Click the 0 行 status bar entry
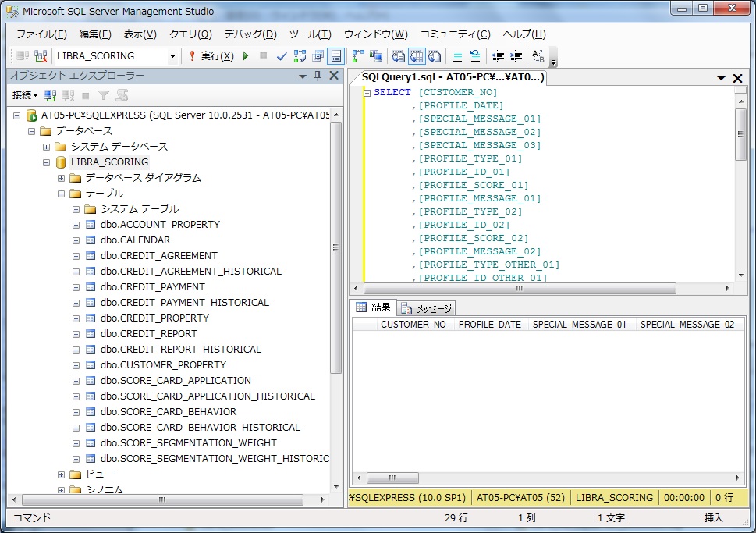The height and width of the screenshot is (533, 756). 724,498
